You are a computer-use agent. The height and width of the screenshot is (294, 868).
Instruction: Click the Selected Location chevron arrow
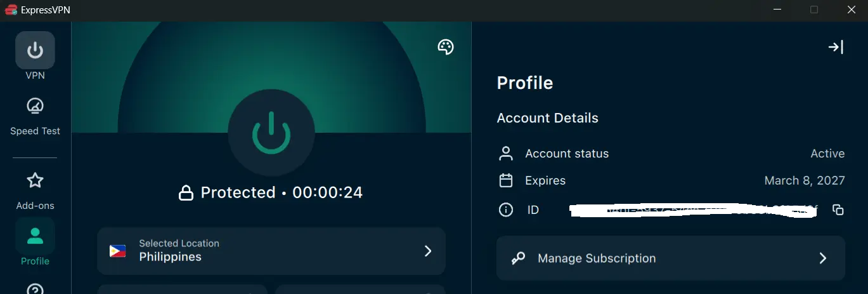[x=428, y=251]
